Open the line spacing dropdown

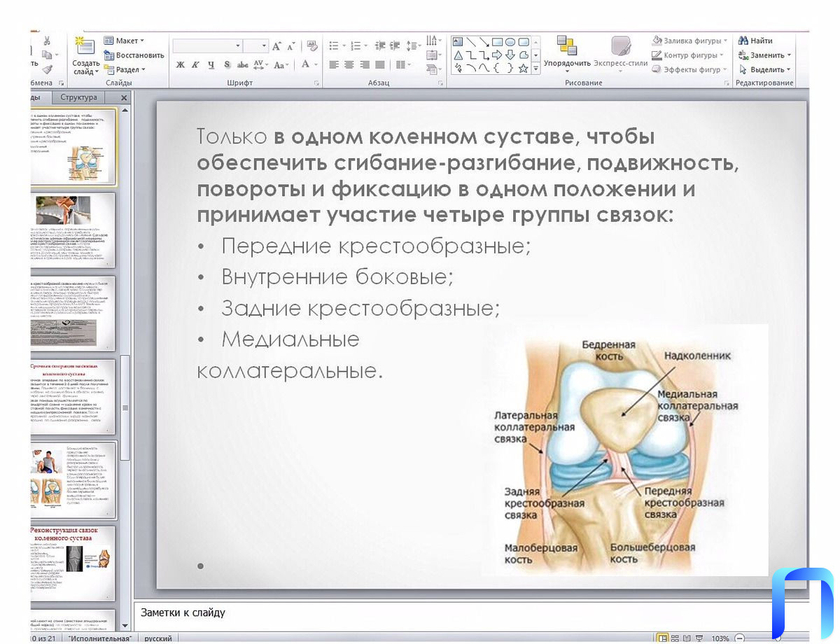tap(413, 46)
